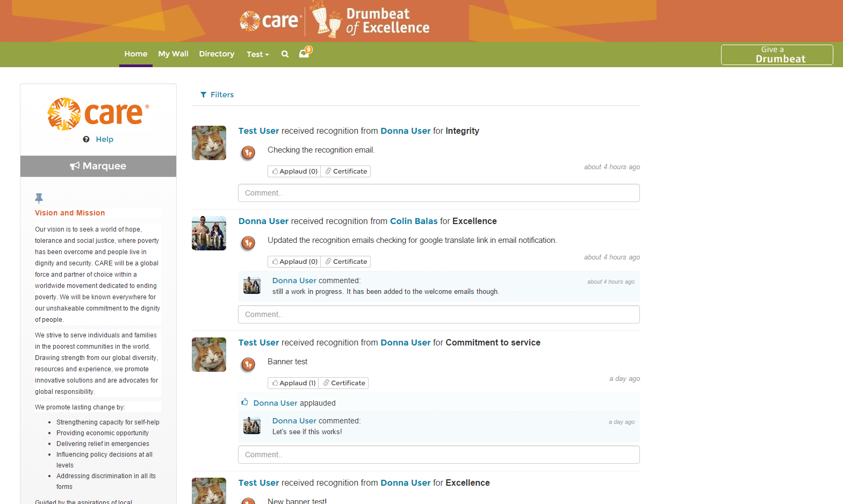Click 'about 4 hours ago' timestamp on Integrity post

pyautogui.click(x=612, y=167)
